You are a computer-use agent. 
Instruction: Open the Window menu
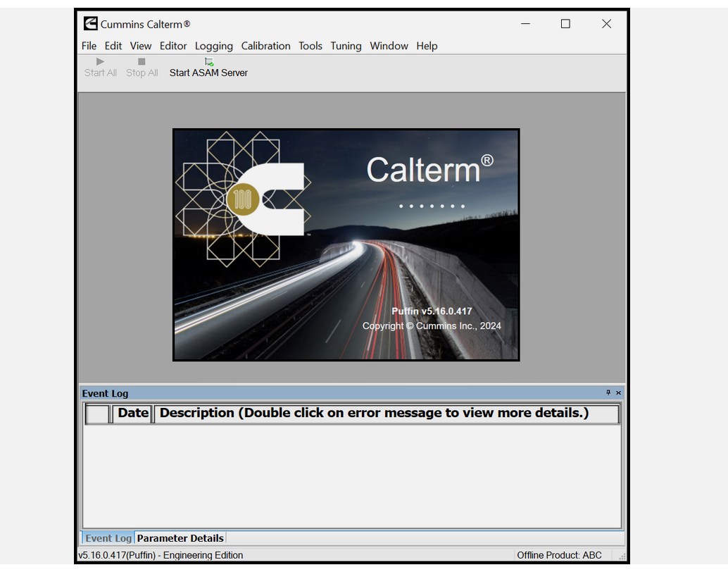389,46
